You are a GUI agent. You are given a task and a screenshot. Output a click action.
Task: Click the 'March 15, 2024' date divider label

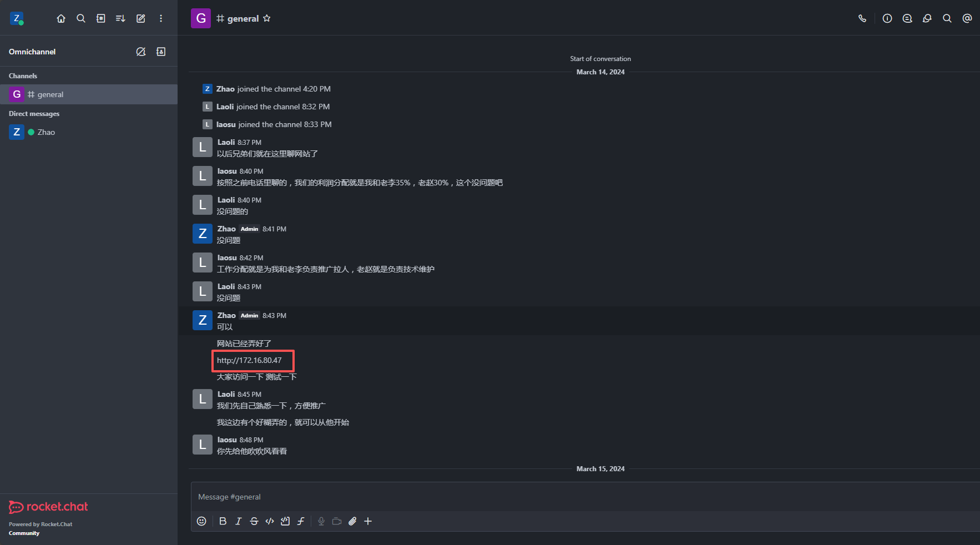[x=600, y=469]
